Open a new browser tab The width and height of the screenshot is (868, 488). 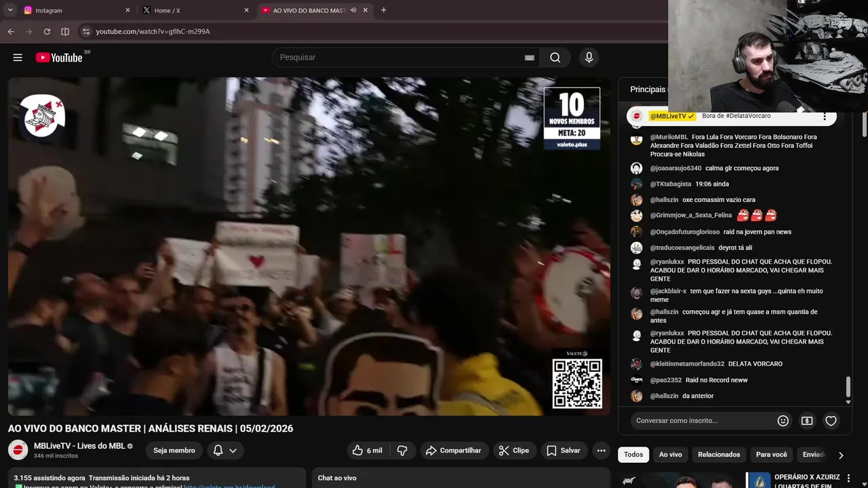[384, 10]
